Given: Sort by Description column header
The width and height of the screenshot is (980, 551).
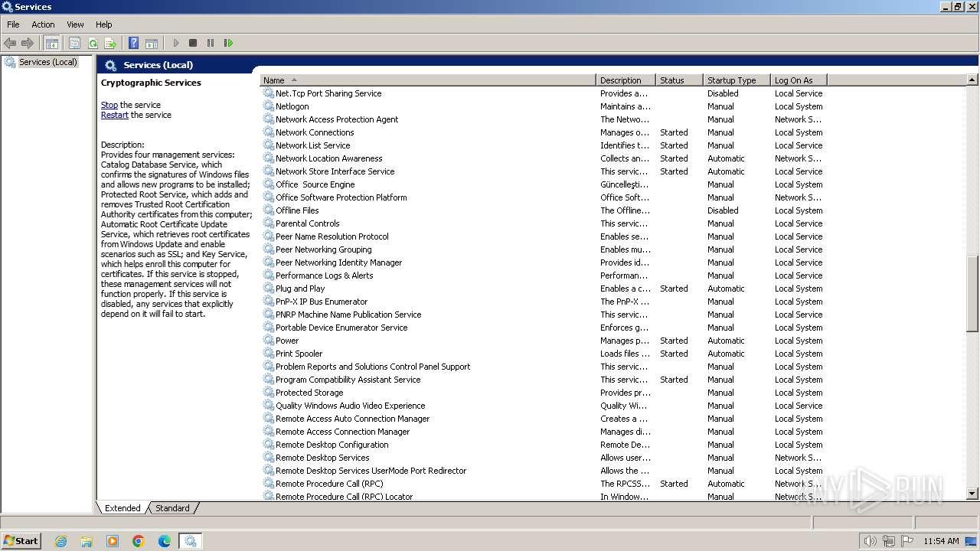Looking at the screenshot, I should [626, 80].
